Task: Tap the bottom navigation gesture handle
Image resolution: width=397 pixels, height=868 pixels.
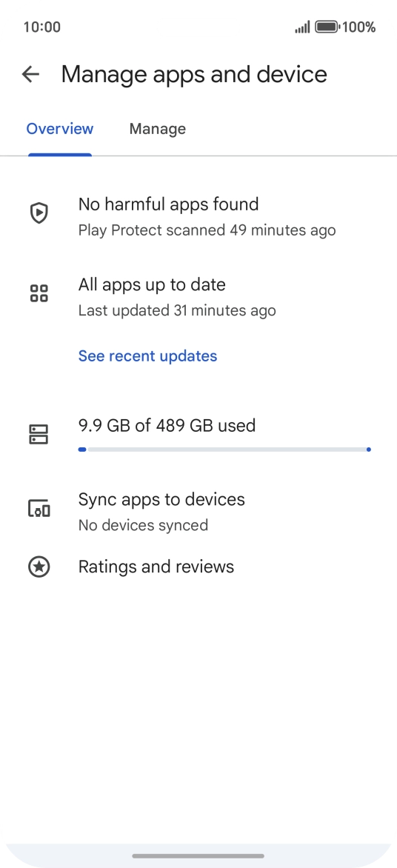Action: coord(198,856)
